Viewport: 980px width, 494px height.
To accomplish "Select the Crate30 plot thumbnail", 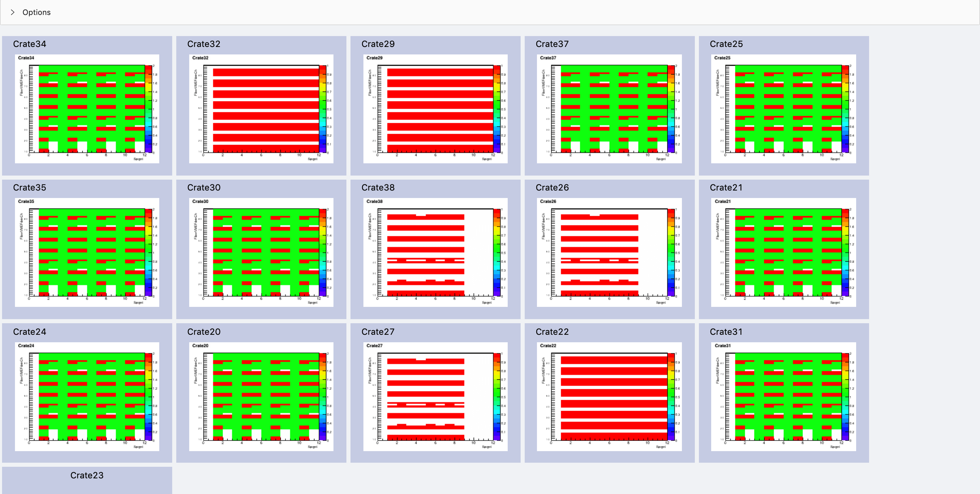I will pos(261,252).
